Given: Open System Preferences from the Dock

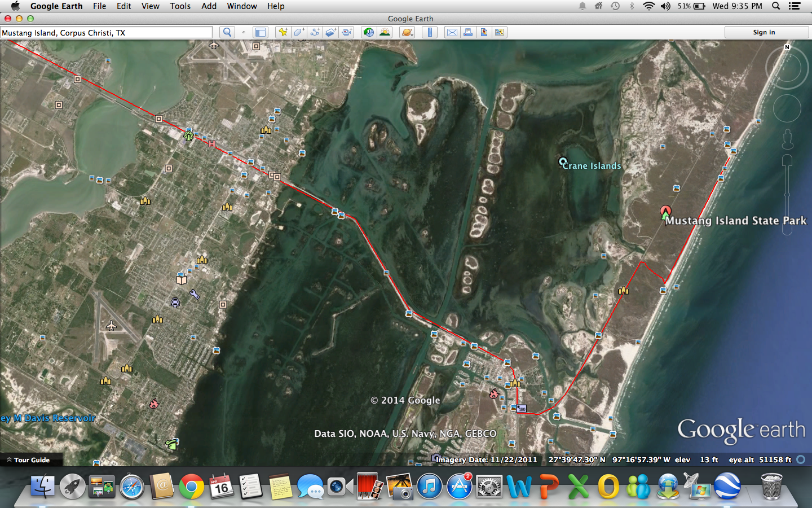Looking at the screenshot, I should point(489,486).
